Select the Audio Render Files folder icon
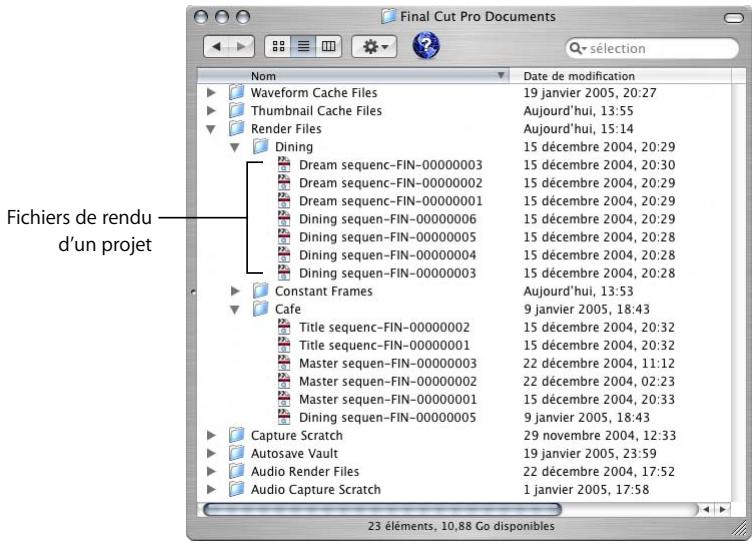The height and width of the screenshot is (545, 753). pyautogui.click(x=236, y=471)
